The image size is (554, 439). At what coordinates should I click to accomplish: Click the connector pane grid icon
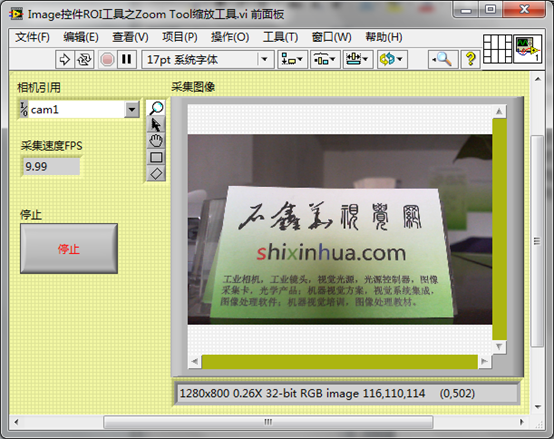tap(497, 49)
